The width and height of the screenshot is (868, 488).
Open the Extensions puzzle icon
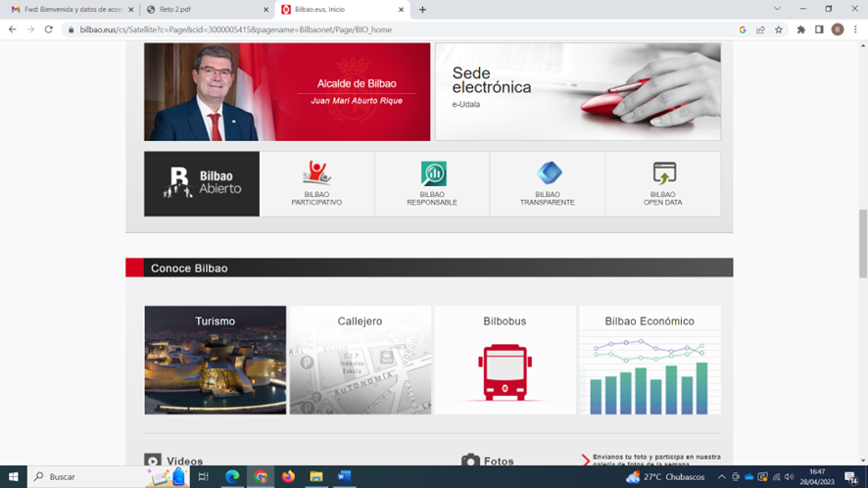(x=801, y=30)
